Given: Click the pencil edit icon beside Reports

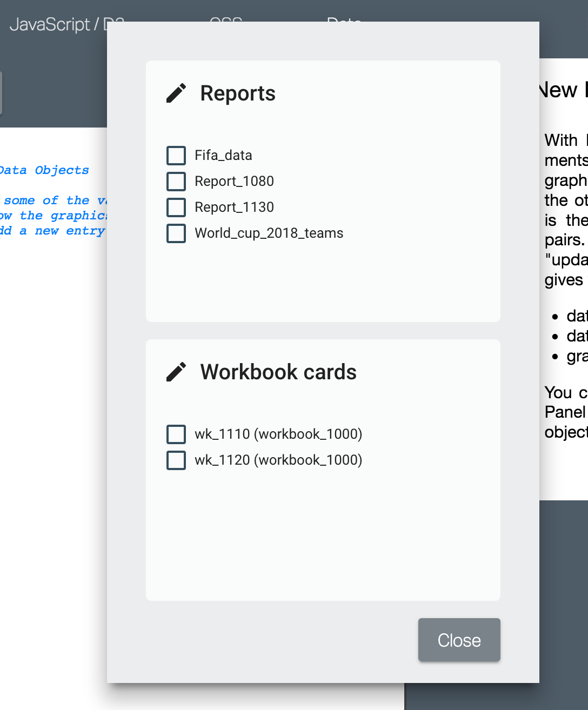Looking at the screenshot, I should [176, 92].
